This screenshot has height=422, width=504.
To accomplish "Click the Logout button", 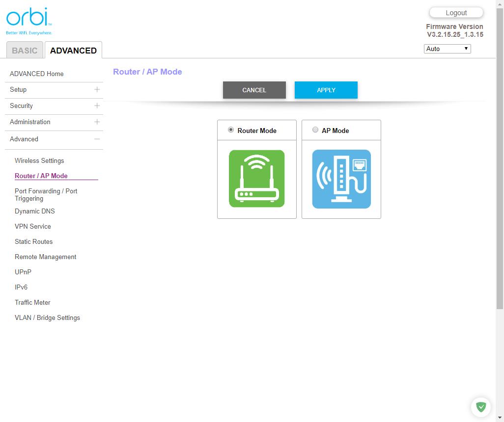I will pos(456,12).
